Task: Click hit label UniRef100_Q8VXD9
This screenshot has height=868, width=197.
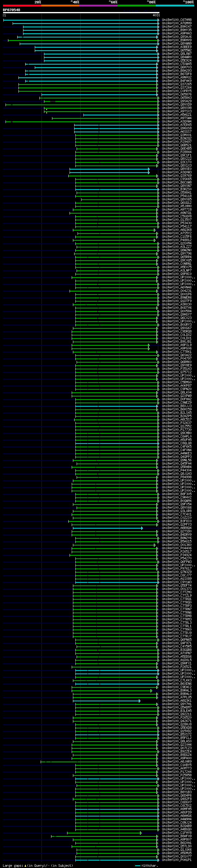Action: (x=177, y=104)
